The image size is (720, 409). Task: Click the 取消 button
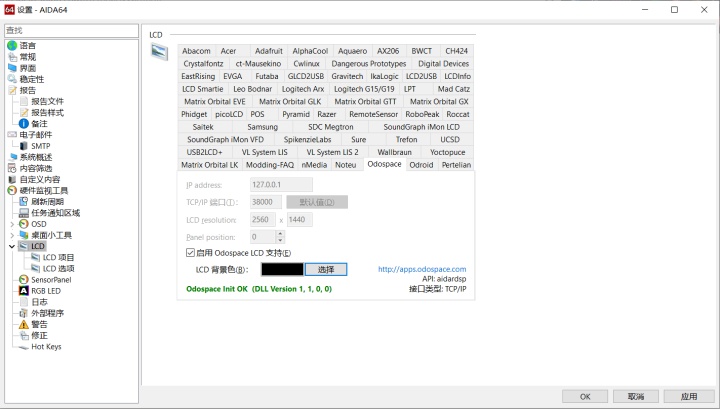[x=636, y=397]
